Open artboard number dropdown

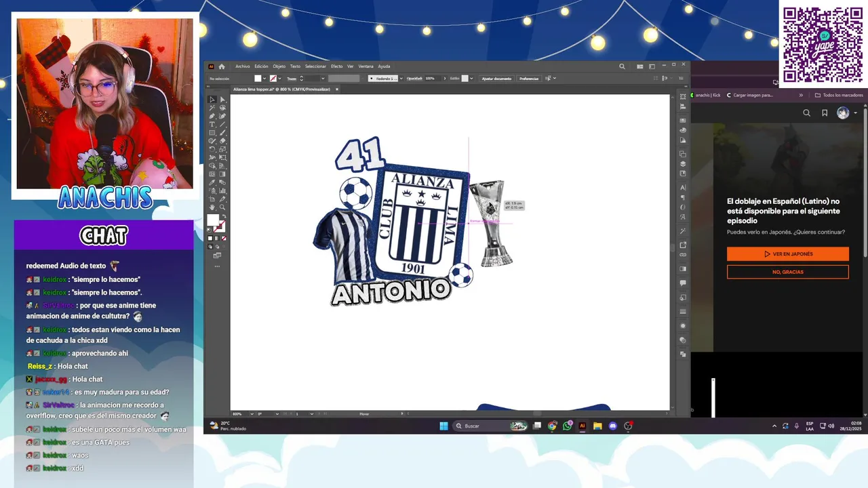pos(312,413)
